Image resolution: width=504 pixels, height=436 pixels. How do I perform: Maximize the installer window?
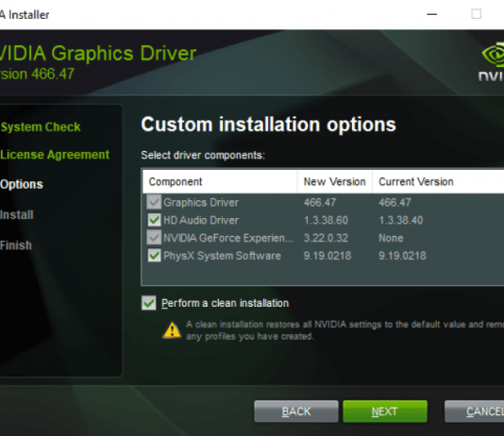click(476, 14)
